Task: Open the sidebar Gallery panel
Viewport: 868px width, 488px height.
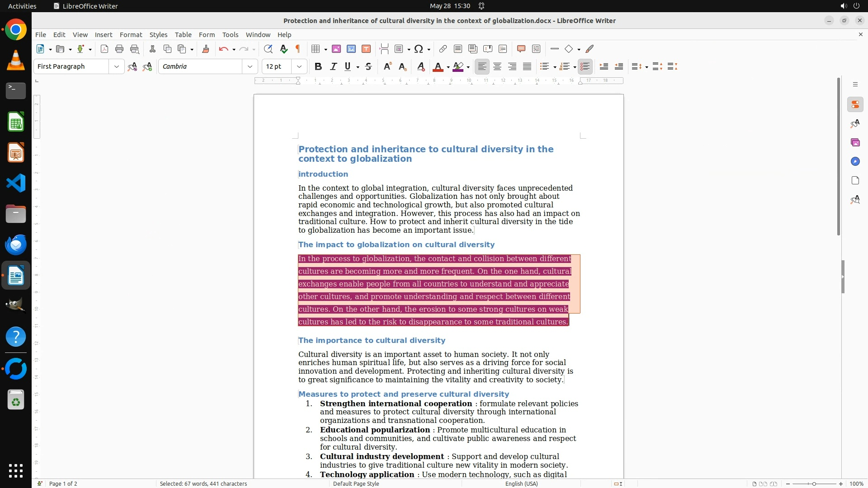Action: (855, 142)
